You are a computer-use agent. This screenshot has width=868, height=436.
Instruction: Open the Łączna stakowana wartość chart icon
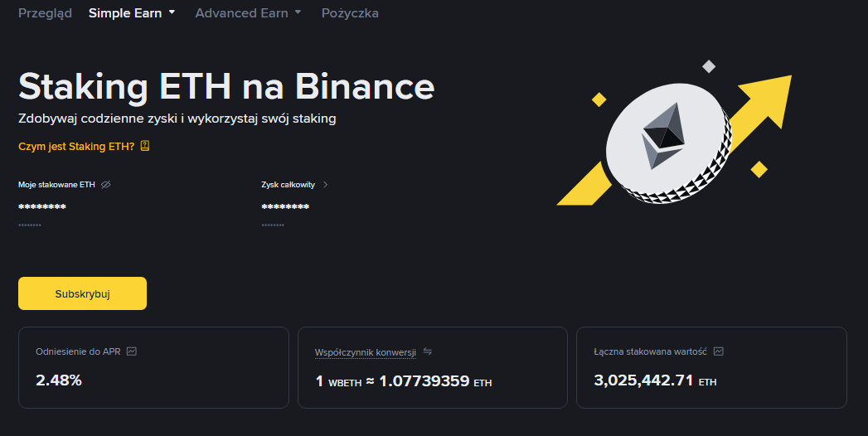[x=719, y=351]
